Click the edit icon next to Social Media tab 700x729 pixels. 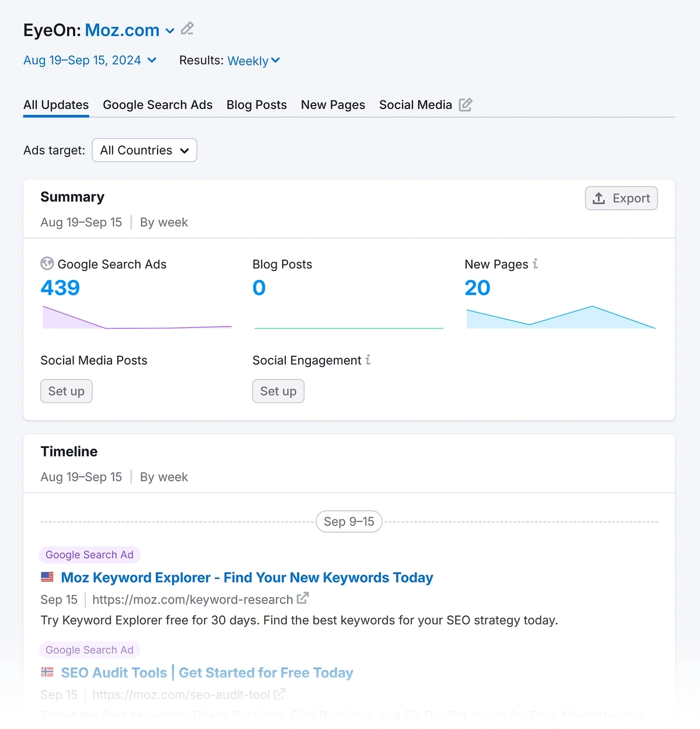point(466,104)
